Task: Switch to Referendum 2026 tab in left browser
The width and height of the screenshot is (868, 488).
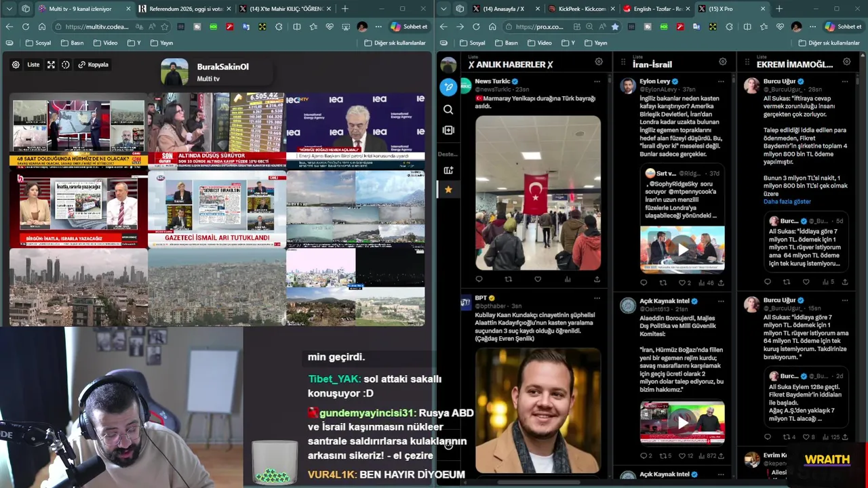Action: 184,9
